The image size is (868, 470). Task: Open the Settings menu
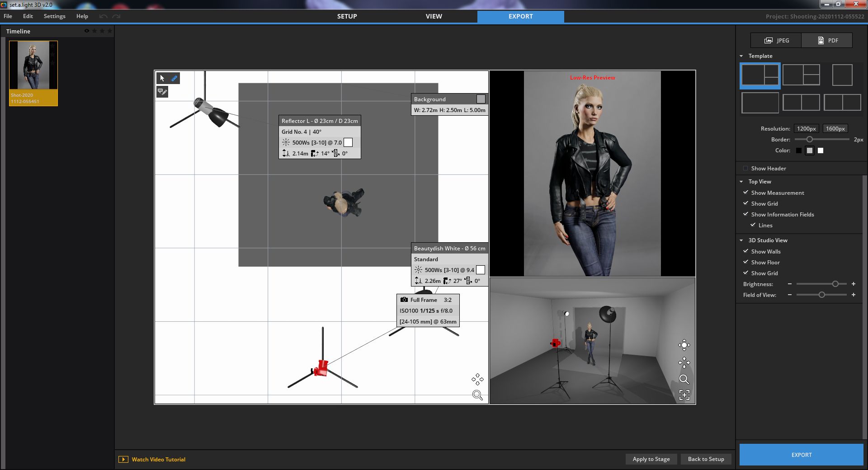click(54, 16)
